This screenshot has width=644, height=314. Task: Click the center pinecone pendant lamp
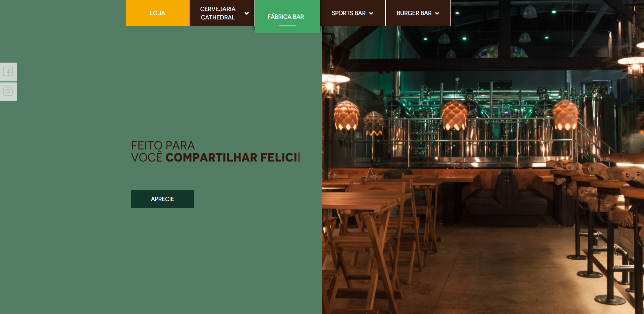point(454,115)
